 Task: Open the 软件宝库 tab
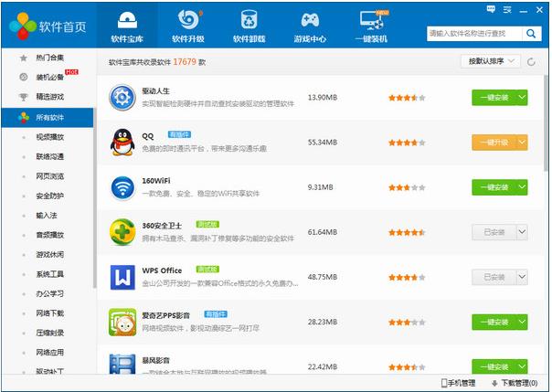click(x=127, y=26)
